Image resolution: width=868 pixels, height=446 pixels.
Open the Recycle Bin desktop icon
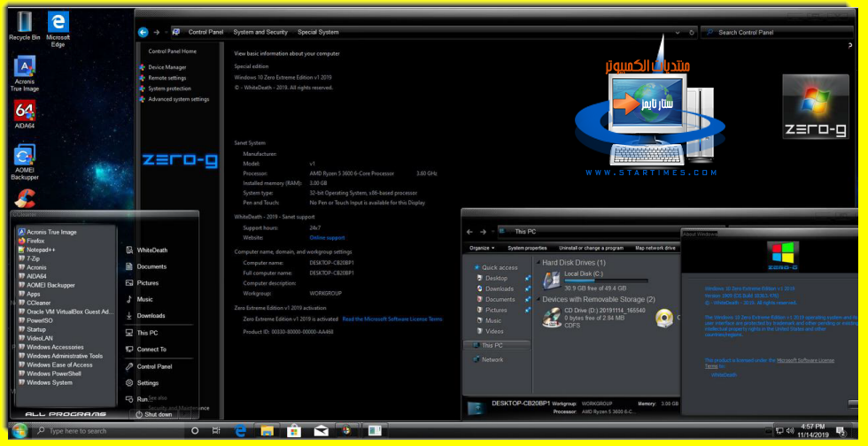coord(25,26)
